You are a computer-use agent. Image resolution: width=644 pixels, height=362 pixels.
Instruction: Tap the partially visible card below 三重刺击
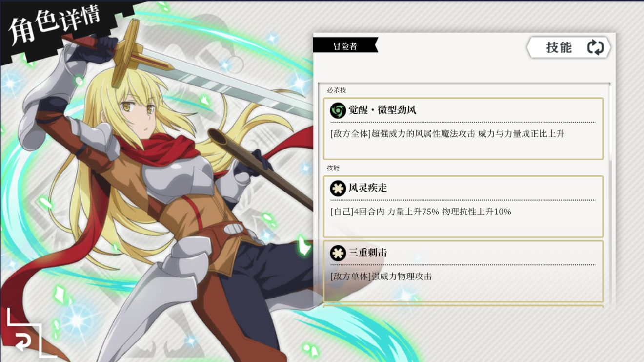tap(463, 307)
